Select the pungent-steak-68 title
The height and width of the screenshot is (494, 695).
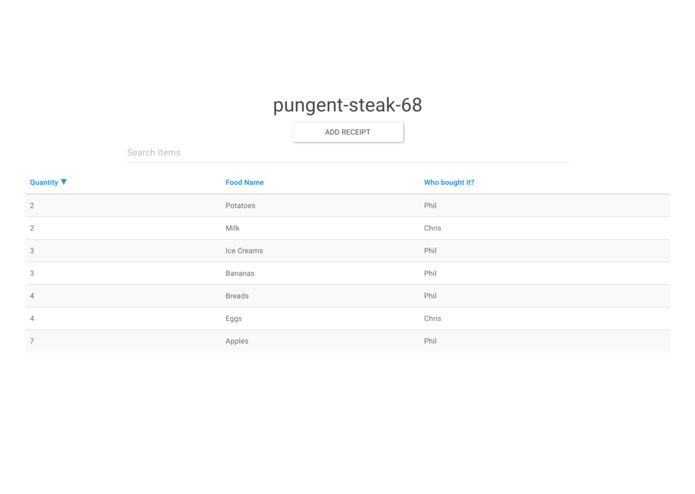coord(348,105)
